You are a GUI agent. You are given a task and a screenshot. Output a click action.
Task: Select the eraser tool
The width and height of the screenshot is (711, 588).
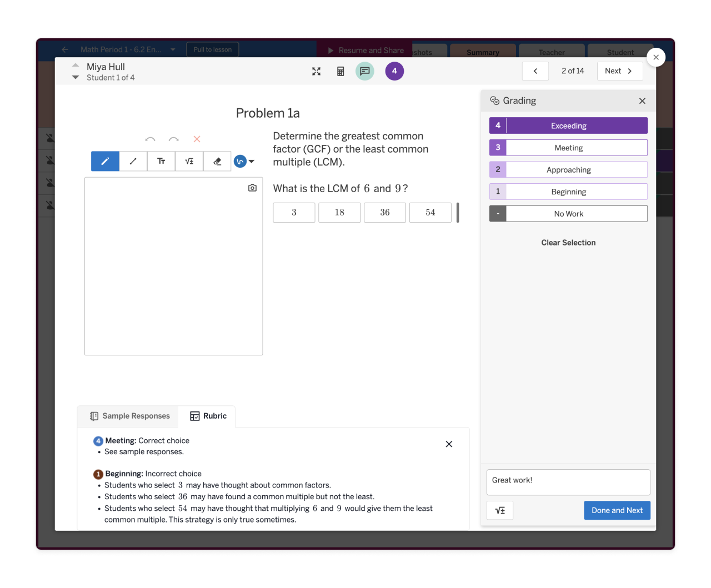coord(217,161)
